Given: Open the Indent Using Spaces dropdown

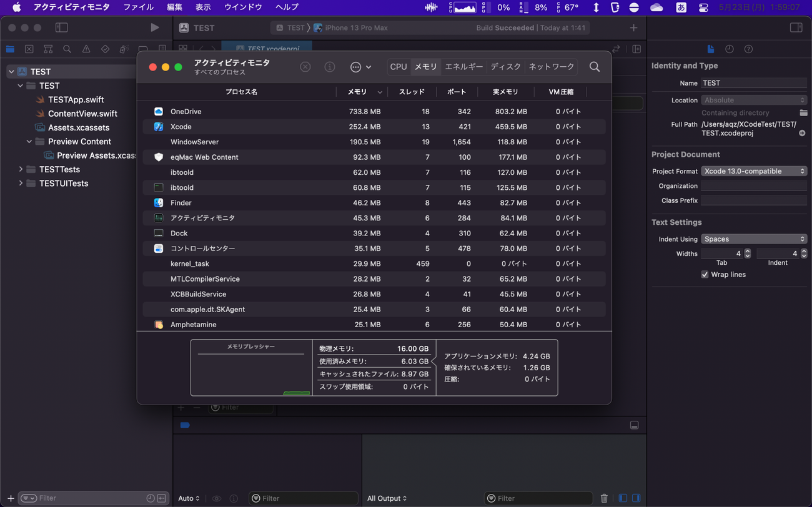Looking at the screenshot, I should (x=754, y=239).
